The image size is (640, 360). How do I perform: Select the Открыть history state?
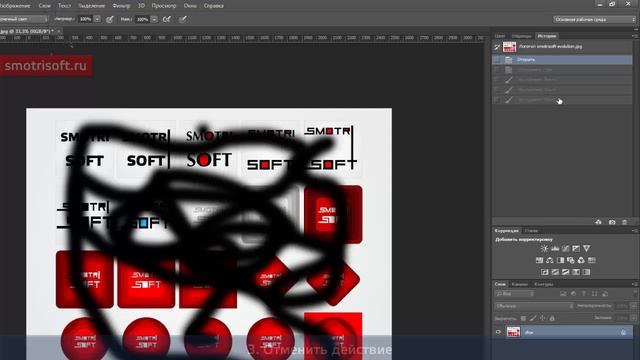563,60
